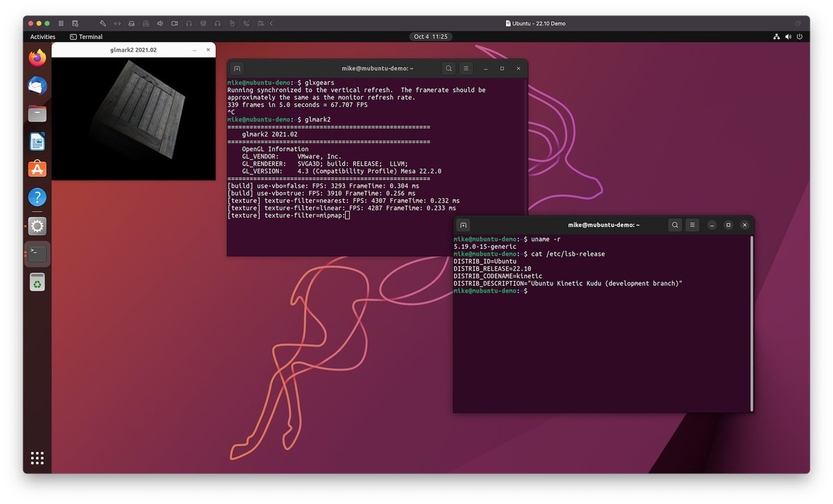Open the Help app from the dock

click(37, 196)
